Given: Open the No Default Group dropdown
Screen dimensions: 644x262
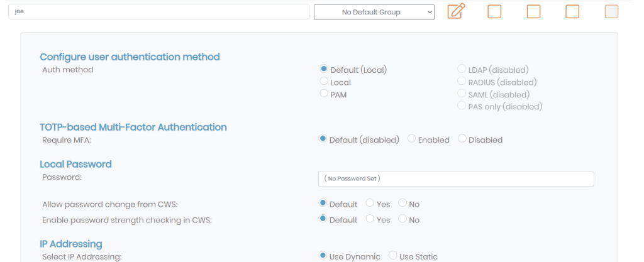Looking at the screenshot, I should tap(374, 12).
